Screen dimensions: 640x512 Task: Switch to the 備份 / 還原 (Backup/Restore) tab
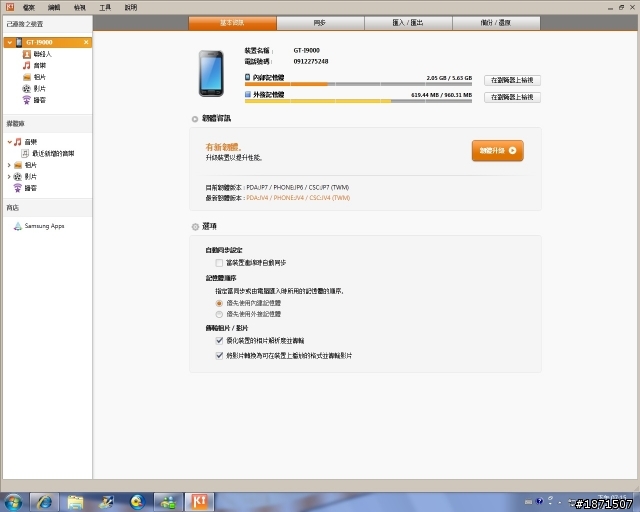[496, 23]
